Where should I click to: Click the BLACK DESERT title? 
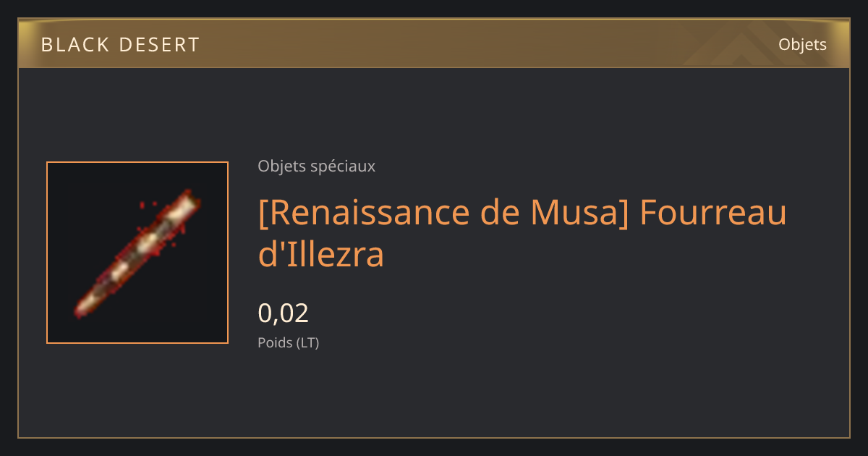120,44
